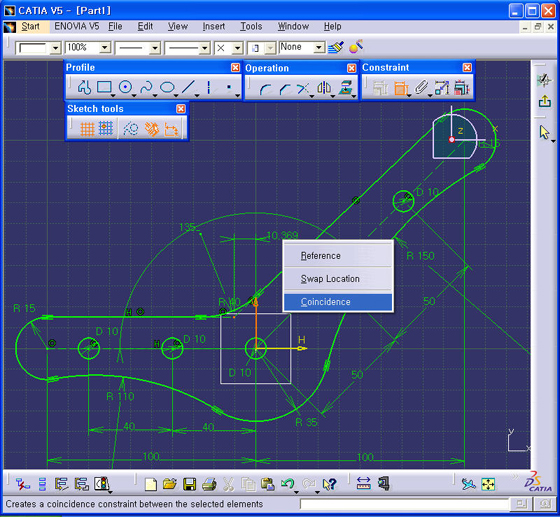Open the Start menu
560x517 pixels.
(30, 26)
